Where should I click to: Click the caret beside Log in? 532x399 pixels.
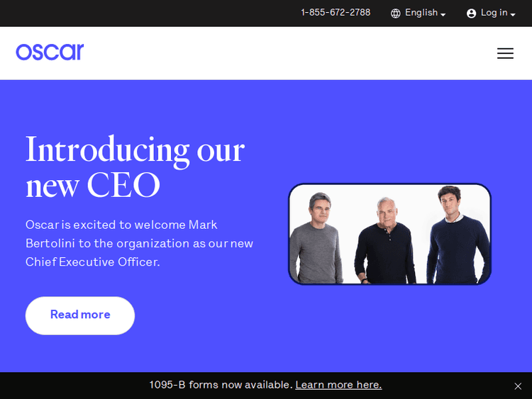click(x=513, y=15)
